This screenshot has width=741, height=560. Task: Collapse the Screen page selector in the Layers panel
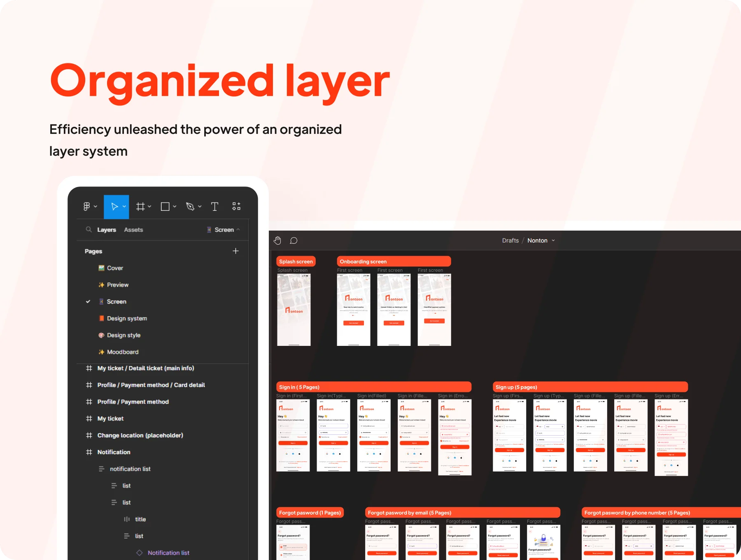238,230
